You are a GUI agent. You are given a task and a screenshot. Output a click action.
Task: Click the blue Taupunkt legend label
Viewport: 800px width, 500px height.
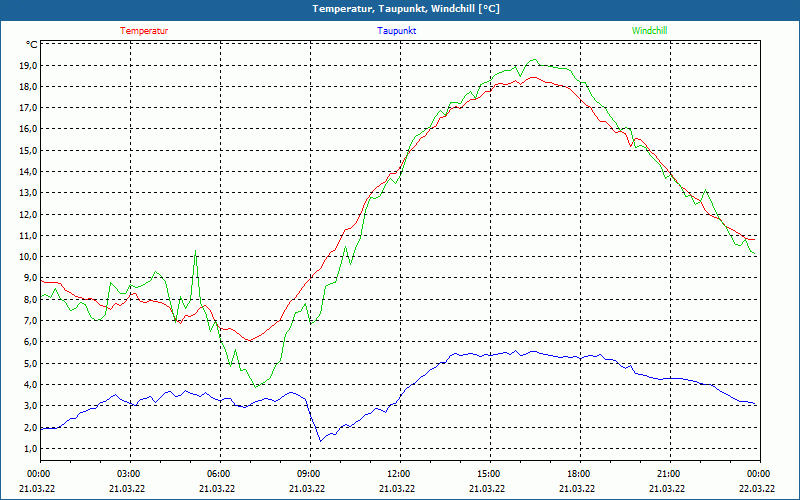pos(396,31)
